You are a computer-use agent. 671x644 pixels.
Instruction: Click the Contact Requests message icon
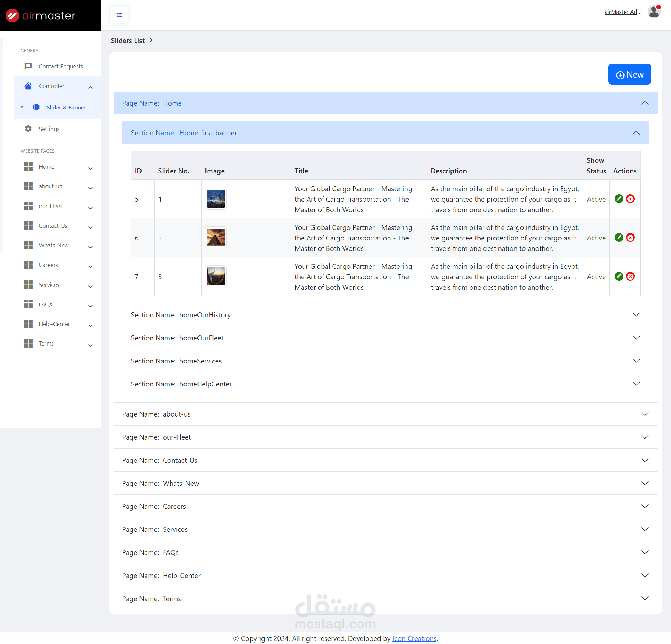[28, 66]
